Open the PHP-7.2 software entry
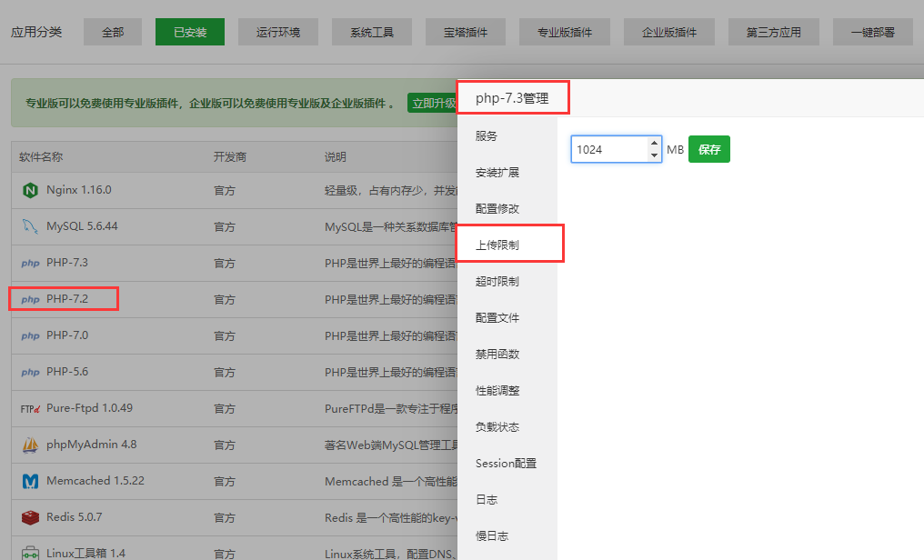The width and height of the screenshot is (924, 560). pos(67,299)
